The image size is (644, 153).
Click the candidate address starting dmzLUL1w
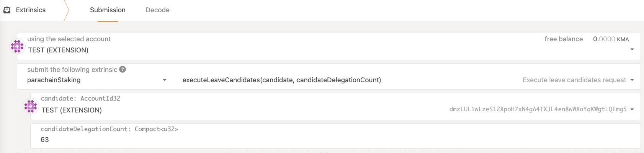[x=538, y=109]
